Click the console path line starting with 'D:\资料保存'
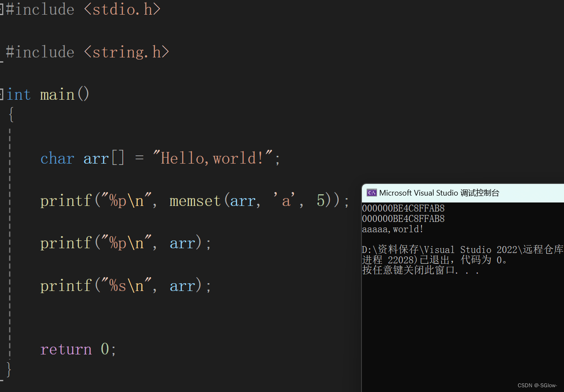The image size is (564, 392). pyautogui.click(x=463, y=250)
